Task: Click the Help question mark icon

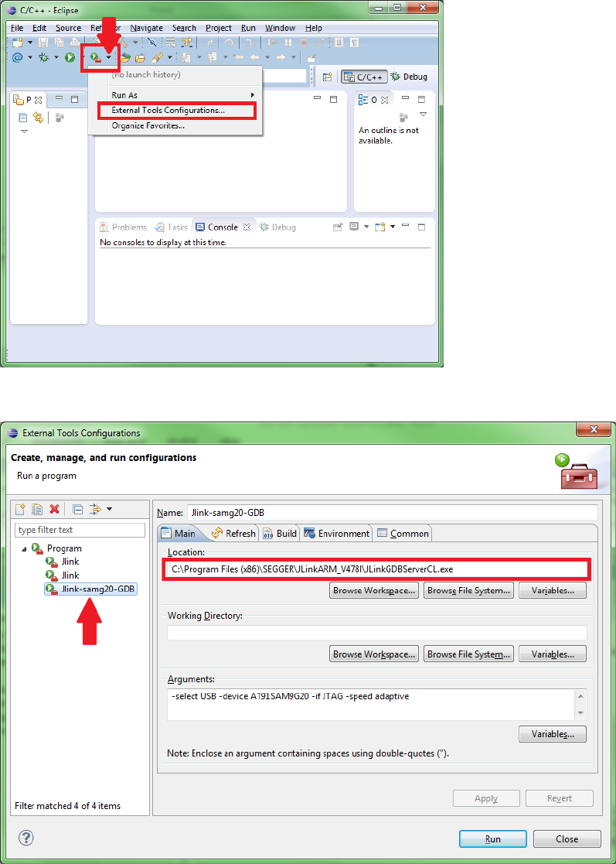Action: [x=26, y=838]
